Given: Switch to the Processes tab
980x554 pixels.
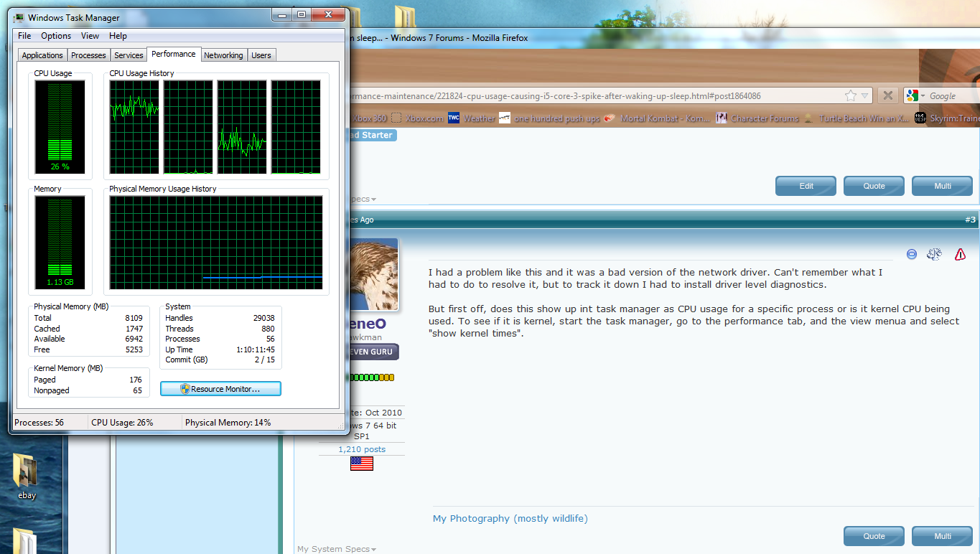Looking at the screenshot, I should tap(88, 55).
